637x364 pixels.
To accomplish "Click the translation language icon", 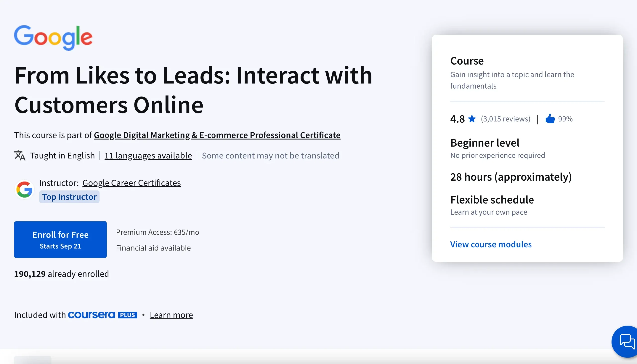I will click(x=20, y=156).
